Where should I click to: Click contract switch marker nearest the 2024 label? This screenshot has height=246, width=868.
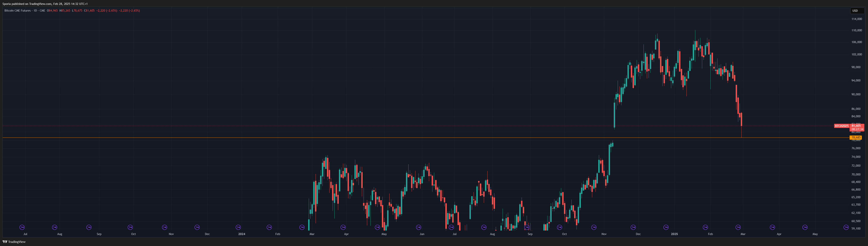tap(238, 227)
